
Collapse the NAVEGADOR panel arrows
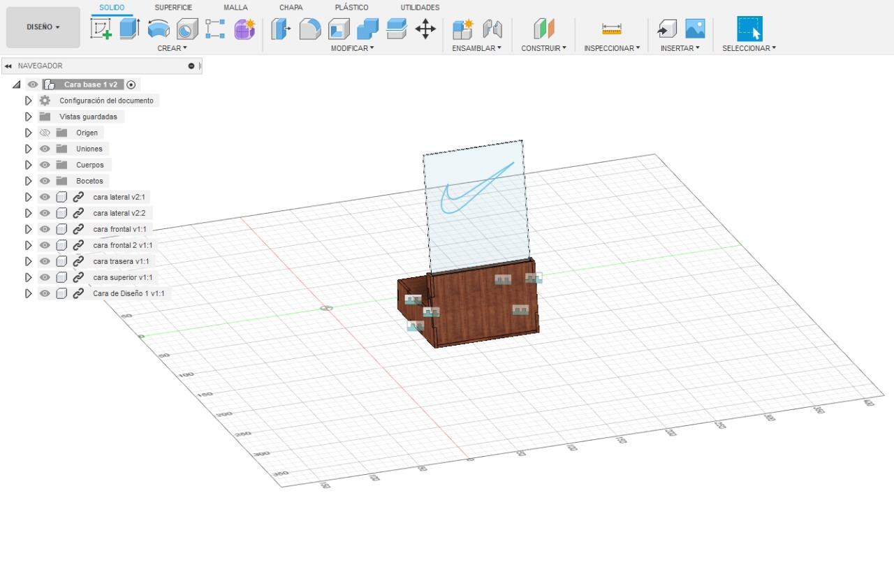click(x=8, y=66)
